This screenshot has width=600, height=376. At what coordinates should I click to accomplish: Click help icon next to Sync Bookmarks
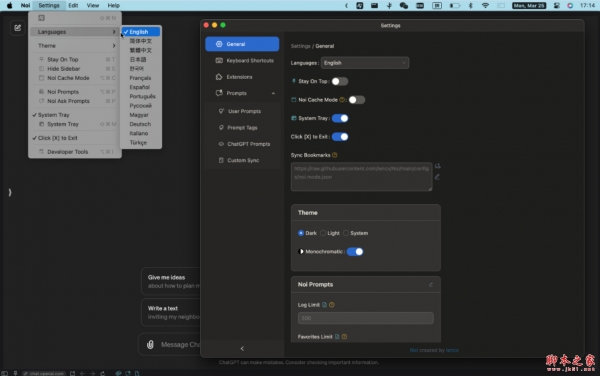click(x=335, y=155)
